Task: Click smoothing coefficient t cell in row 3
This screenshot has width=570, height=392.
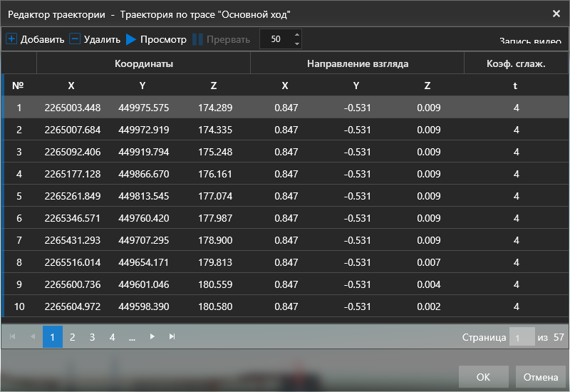Action: 516,152
